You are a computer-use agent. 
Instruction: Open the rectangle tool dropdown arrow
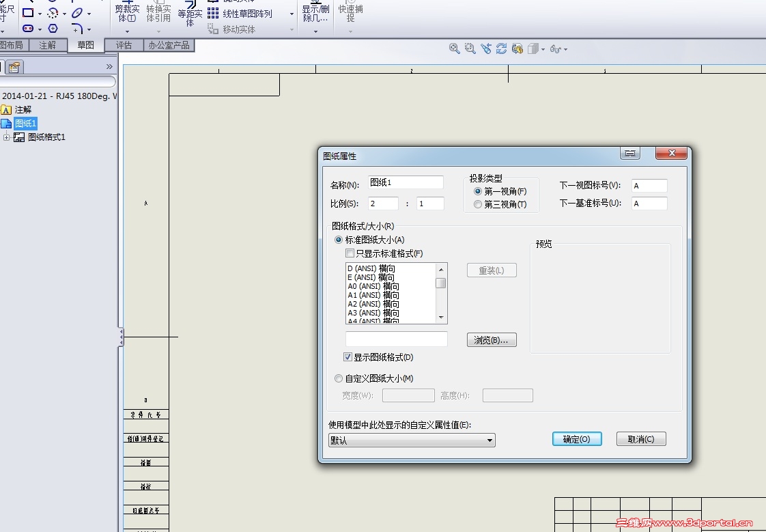coord(40,14)
